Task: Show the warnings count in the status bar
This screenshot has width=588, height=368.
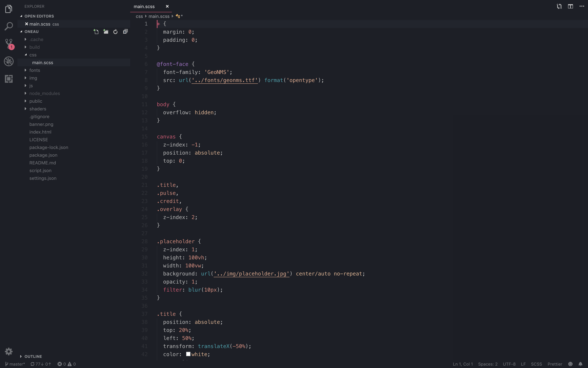Action: click(72, 364)
